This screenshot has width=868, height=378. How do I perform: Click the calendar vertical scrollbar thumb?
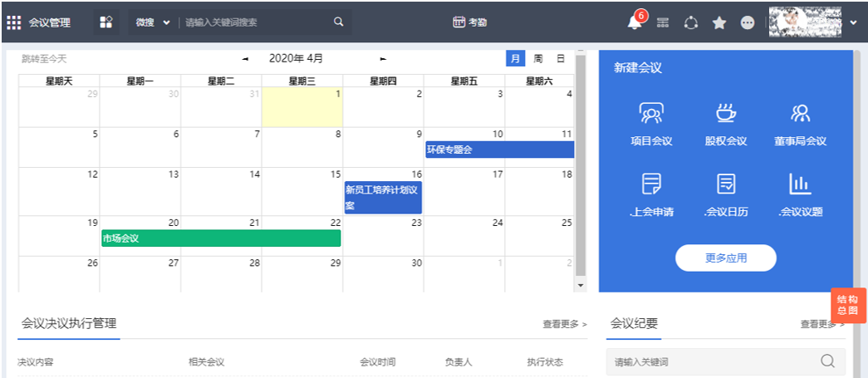pyautogui.click(x=580, y=164)
